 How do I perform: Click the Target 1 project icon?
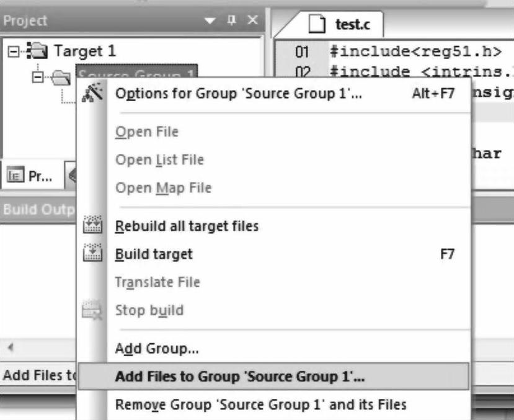(37, 51)
